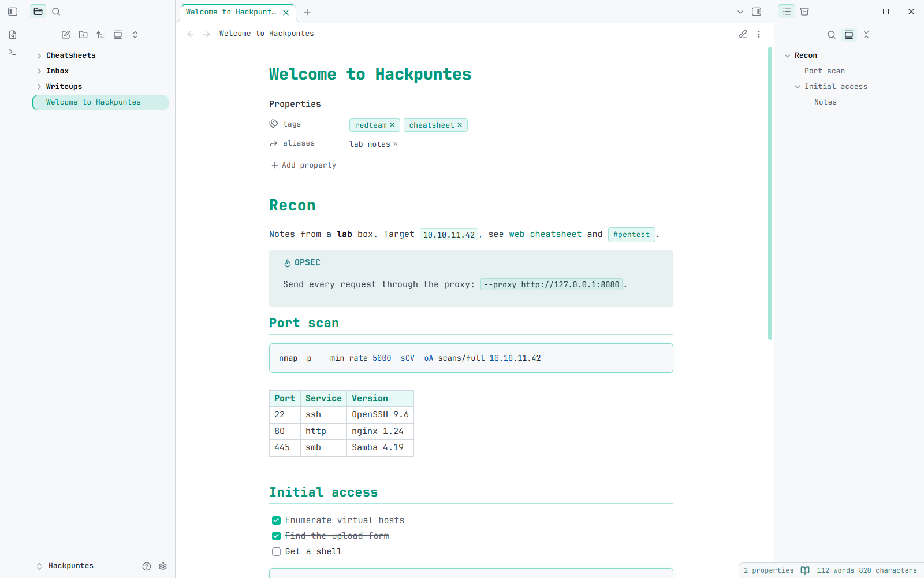The image size is (924, 578).
Task: Expand the Inbox folder
Action: (39, 71)
